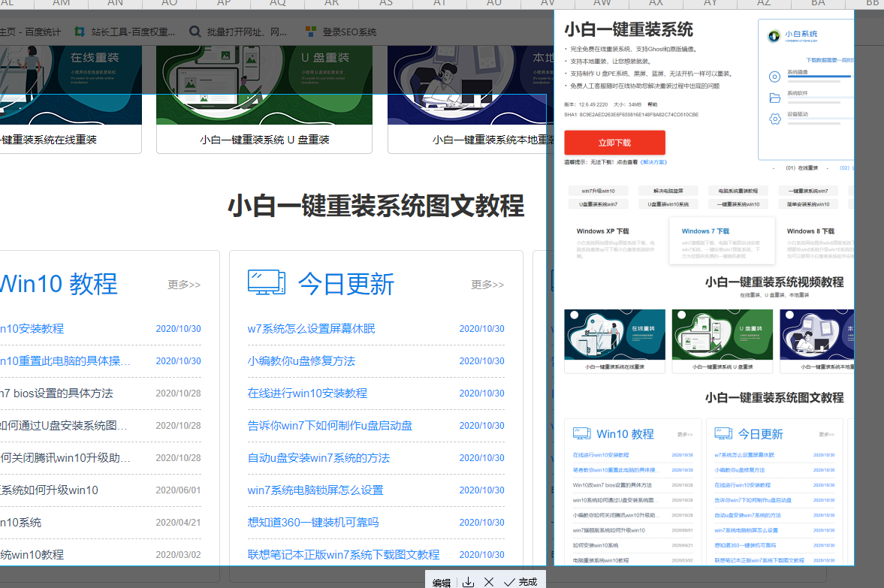
Task: Click the red 立即下载 download button
Action: point(614,142)
